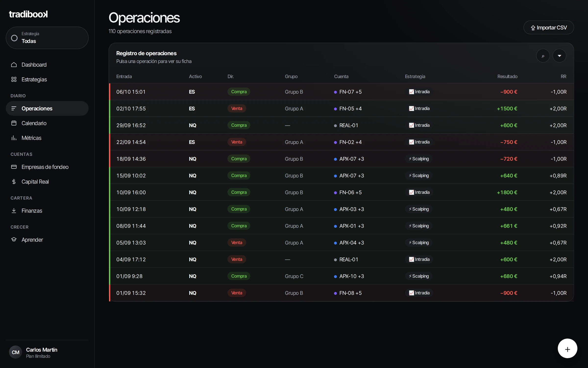Click the Métricas bar chart icon
The height and width of the screenshot is (368, 588).
pos(14,138)
